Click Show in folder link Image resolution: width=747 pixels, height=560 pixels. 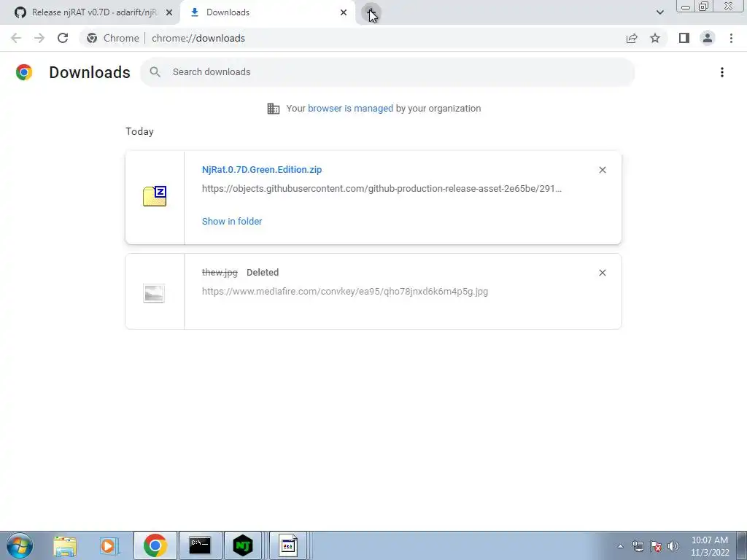tap(232, 221)
